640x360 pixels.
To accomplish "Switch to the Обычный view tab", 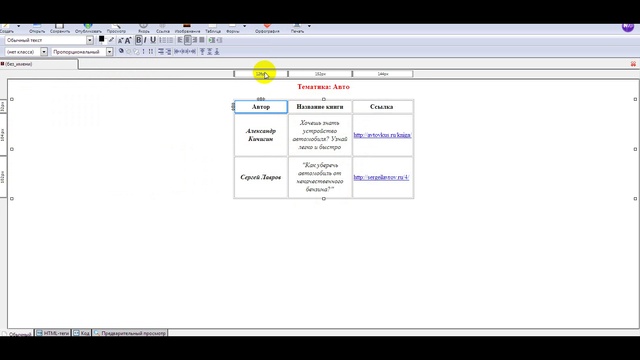I will (x=17, y=334).
